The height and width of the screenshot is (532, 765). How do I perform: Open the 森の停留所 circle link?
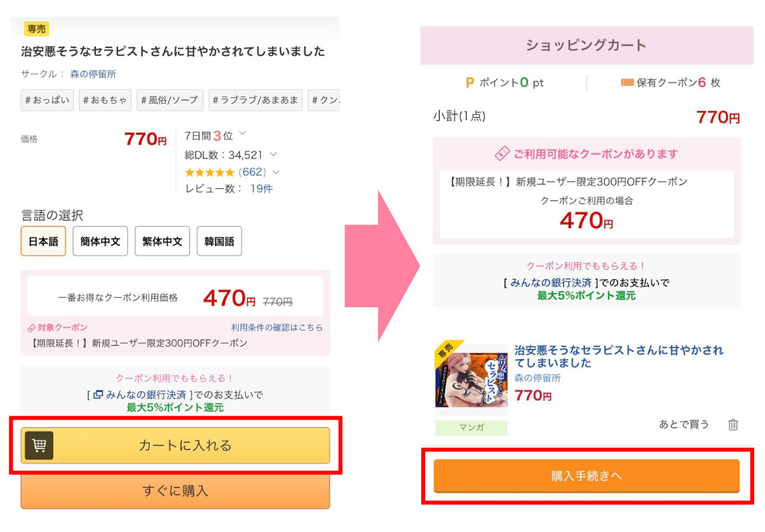click(93, 74)
